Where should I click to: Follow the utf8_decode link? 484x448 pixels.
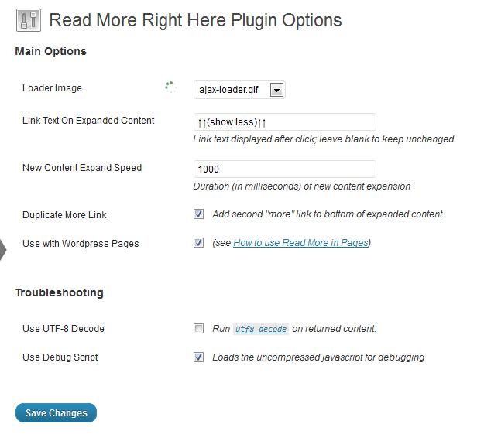261,330
